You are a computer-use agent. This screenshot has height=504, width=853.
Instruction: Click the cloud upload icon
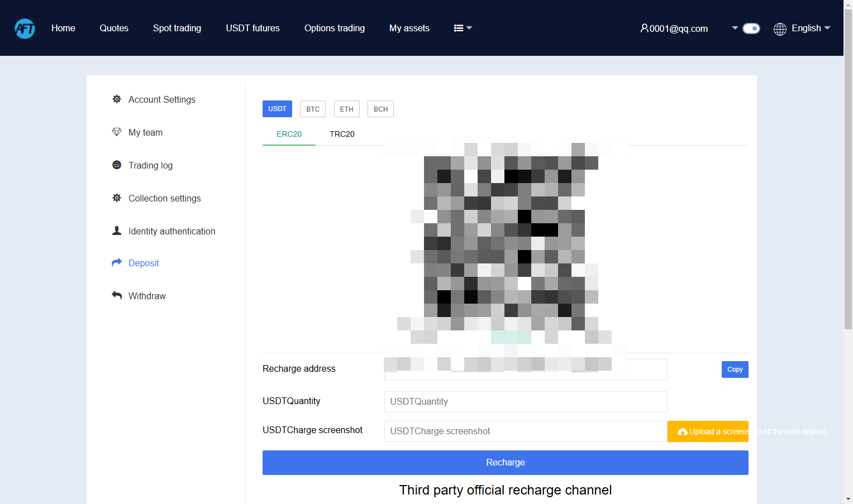tap(683, 432)
